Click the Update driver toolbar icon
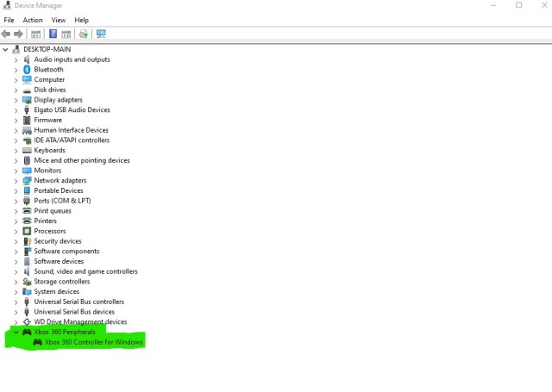Image resolution: width=552 pixels, height=392 pixels. [x=84, y=34]
